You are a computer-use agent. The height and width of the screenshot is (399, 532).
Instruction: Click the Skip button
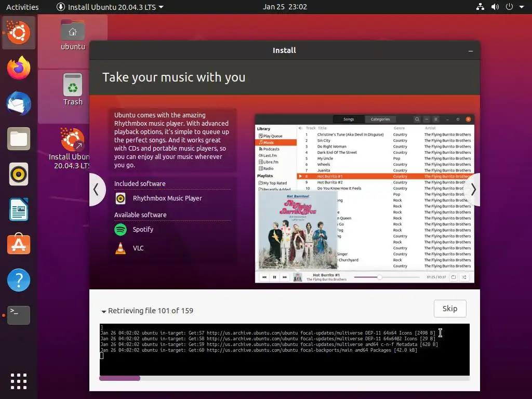pyautogui.click(x=450, y=309)
